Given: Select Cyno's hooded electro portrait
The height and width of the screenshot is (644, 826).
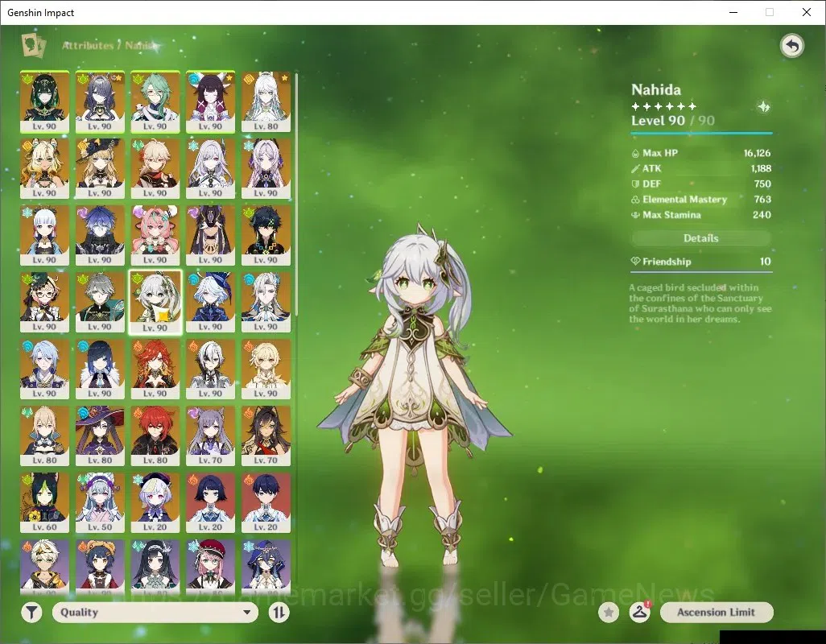Looking at the screenshot, I should [x=211, y=236].
